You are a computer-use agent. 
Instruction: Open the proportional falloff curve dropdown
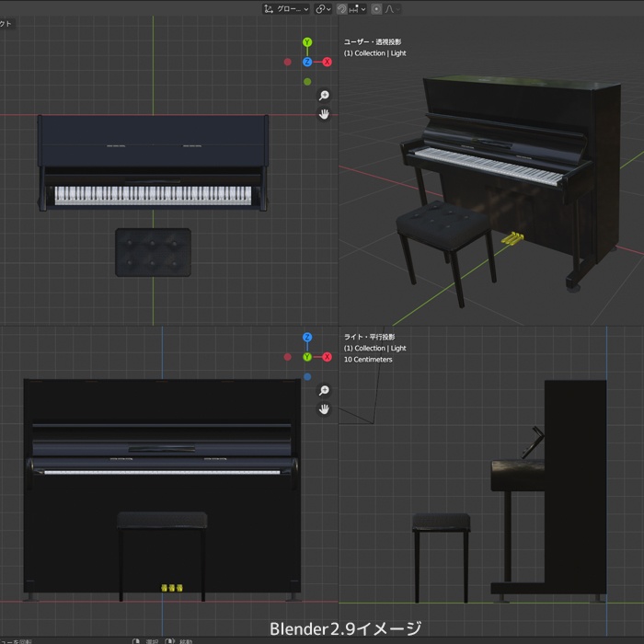point(393,9)
